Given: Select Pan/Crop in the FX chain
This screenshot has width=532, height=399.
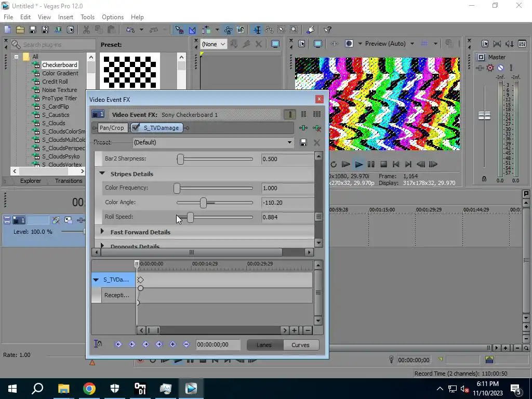Looking at the screenshot, I should coord(112,128).
